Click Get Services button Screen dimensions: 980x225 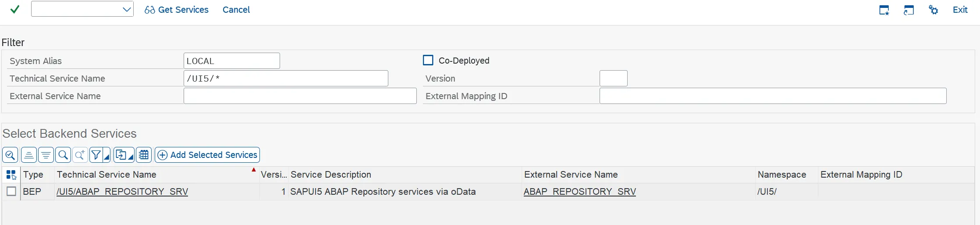tap(177, 10)
